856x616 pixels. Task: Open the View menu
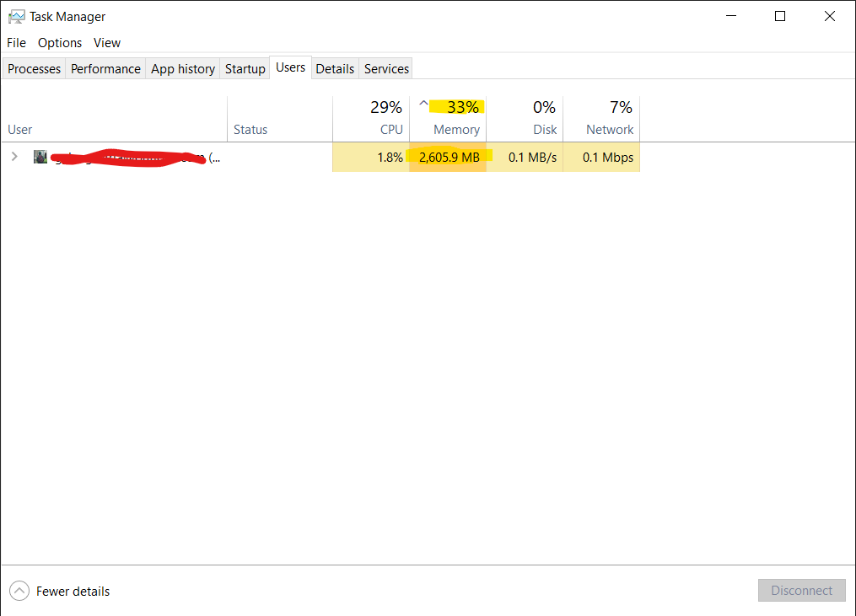click(x=106, y=42)
